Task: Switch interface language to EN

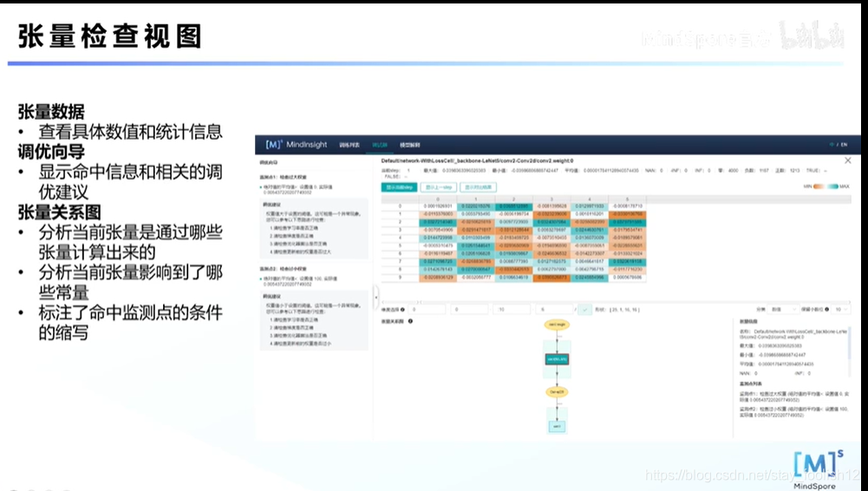Action: (845, 145)
